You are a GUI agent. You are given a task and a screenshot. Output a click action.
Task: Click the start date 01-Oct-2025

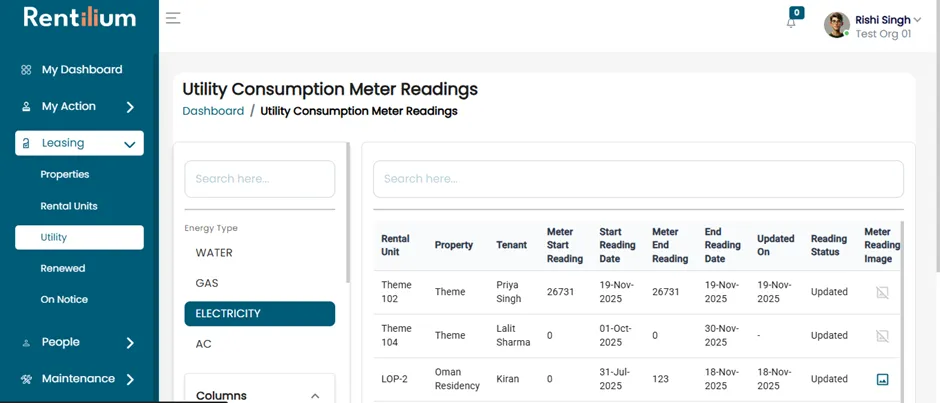[x=615, y=336]
